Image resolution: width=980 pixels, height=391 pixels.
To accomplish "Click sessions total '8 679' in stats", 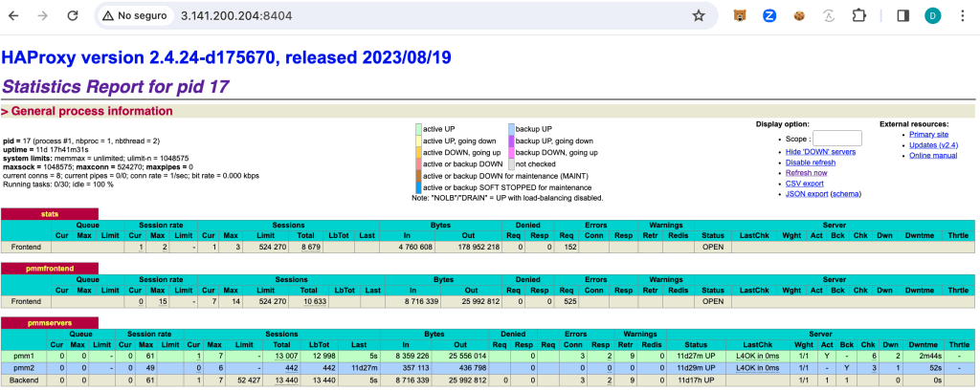I will (310, 248).
